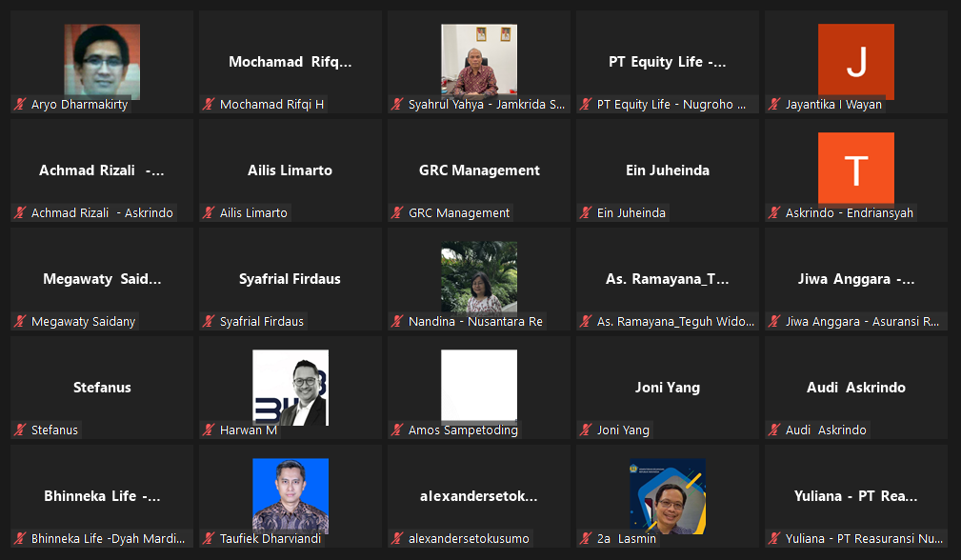This screenshot has height=560, width=961.
Task: Click muted mic icon beside 2a Lasmin
Action: point(587,538)
